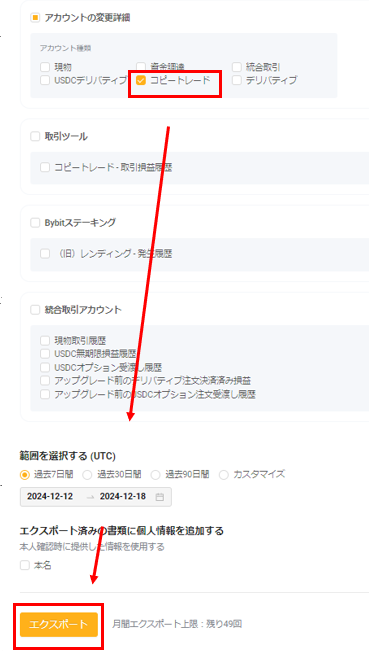
Task: Select the 過去7日間 range option
Action: tap(25, 474)
